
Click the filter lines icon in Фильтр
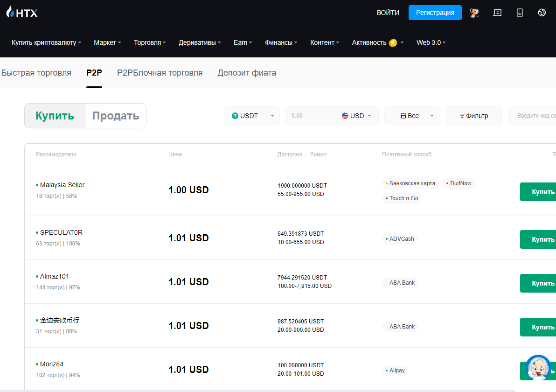[462, 116]
